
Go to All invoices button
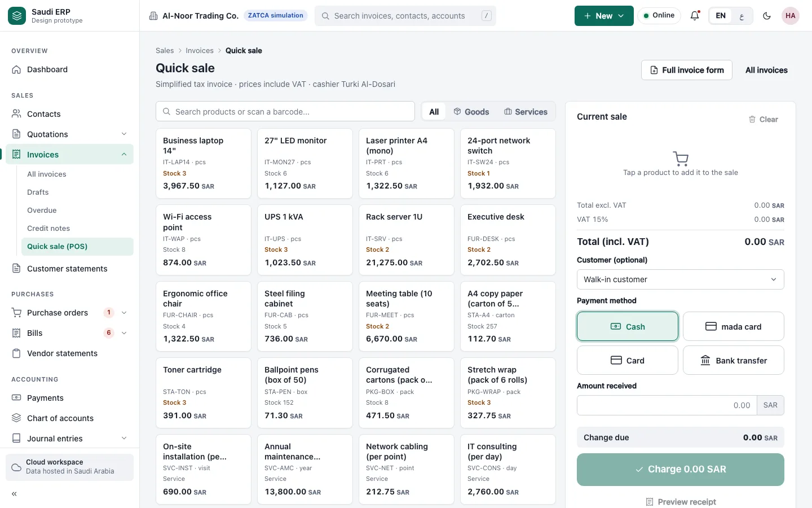tap(766, 70)
